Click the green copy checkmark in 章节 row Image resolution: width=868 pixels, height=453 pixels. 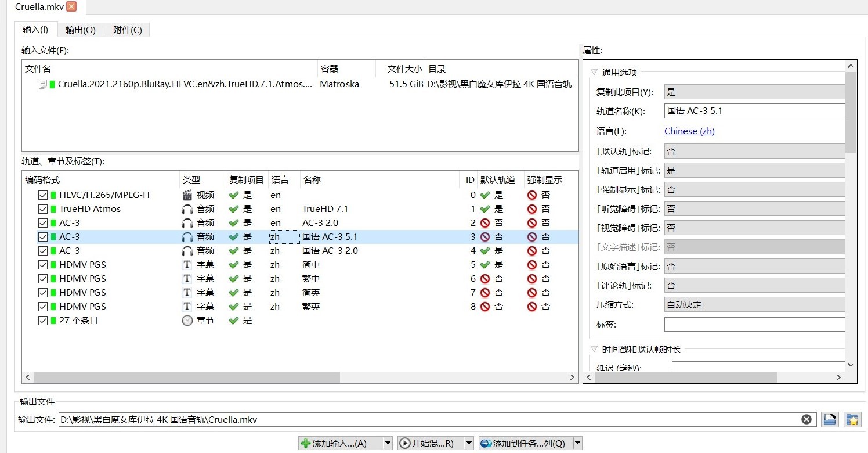coord(234,321)
